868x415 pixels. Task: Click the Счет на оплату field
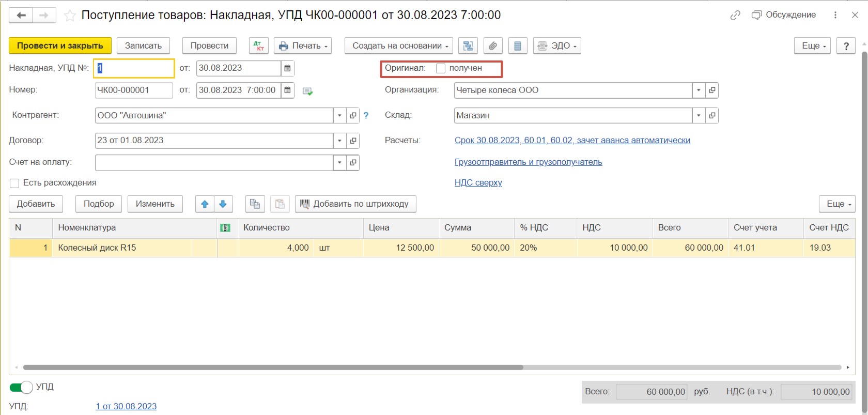(214, 163)
